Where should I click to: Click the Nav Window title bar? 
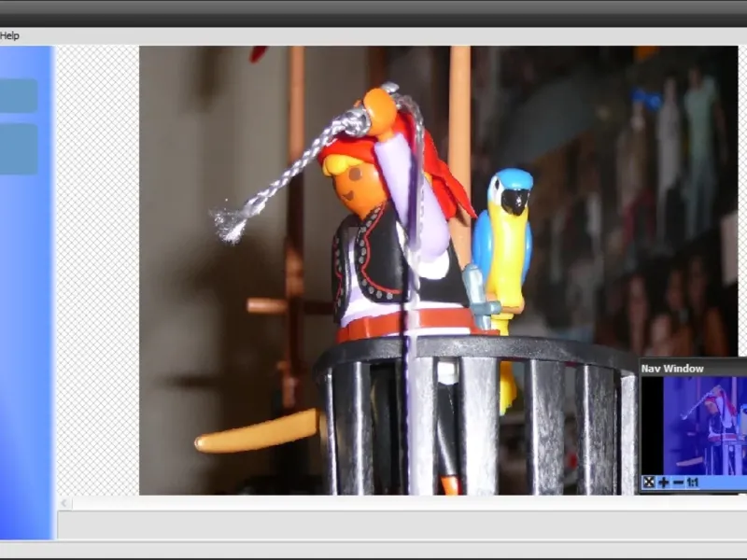click(x=693, y=368)
